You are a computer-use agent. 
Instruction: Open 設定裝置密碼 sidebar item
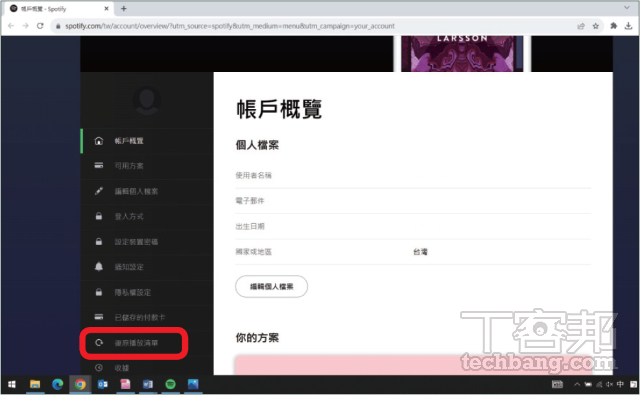coord(147,242)
